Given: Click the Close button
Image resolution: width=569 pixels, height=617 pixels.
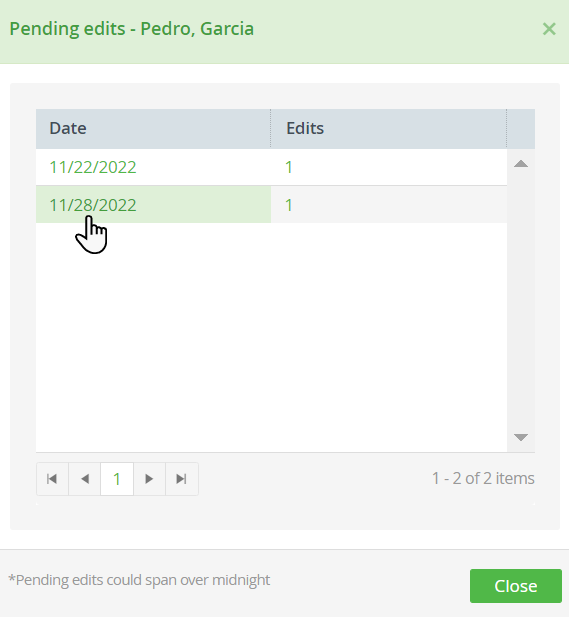Looking at the screenshot, I should coord(515,586).
